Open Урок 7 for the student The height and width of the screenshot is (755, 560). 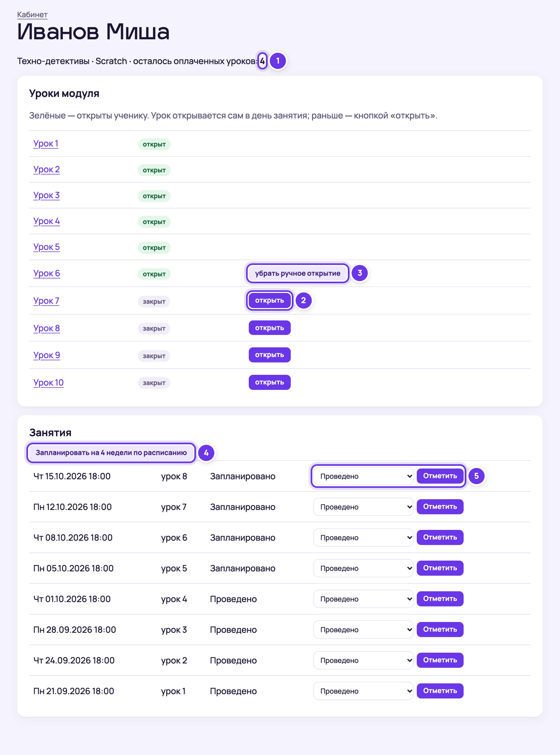tap(269, 300)
